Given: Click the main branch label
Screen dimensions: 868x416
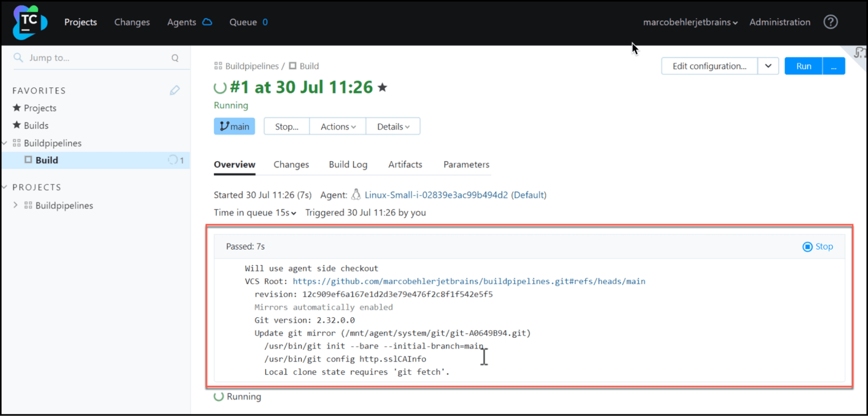Looking at the screenshot, I should [234, 126].
